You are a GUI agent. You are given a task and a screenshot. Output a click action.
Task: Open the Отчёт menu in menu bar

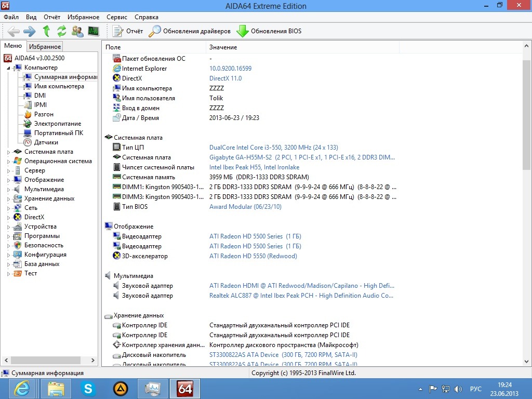coord(52,17)
